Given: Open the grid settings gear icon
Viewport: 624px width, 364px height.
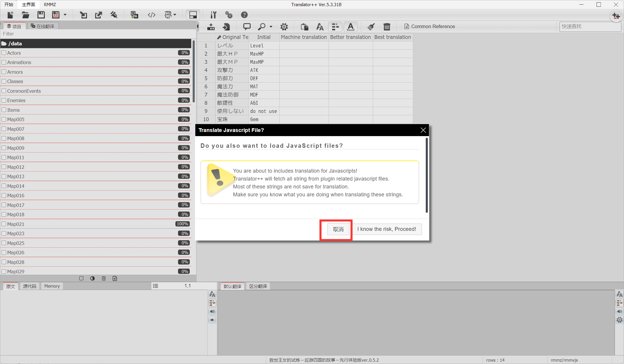Looking at the screenshot, I should pyautogui.click(x=284, y=27).
